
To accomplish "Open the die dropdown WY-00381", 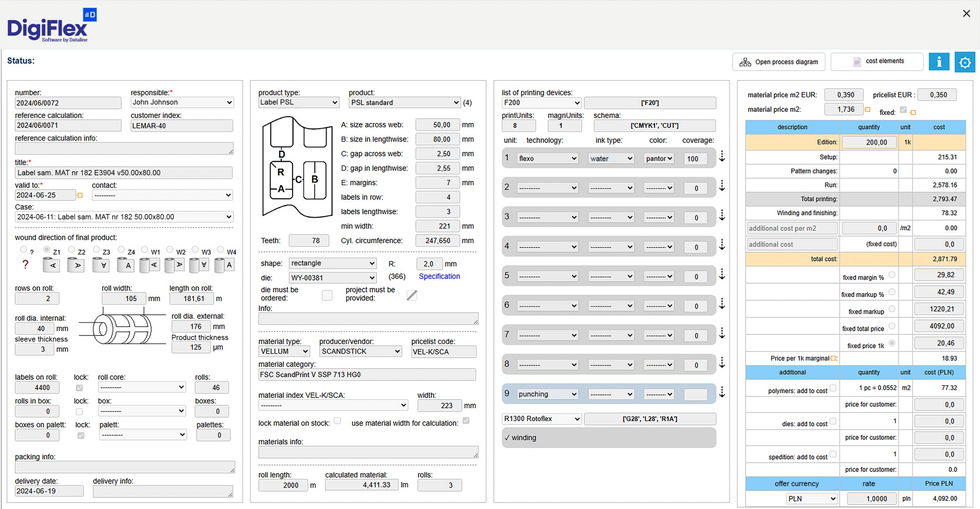I will click(333, 278).
